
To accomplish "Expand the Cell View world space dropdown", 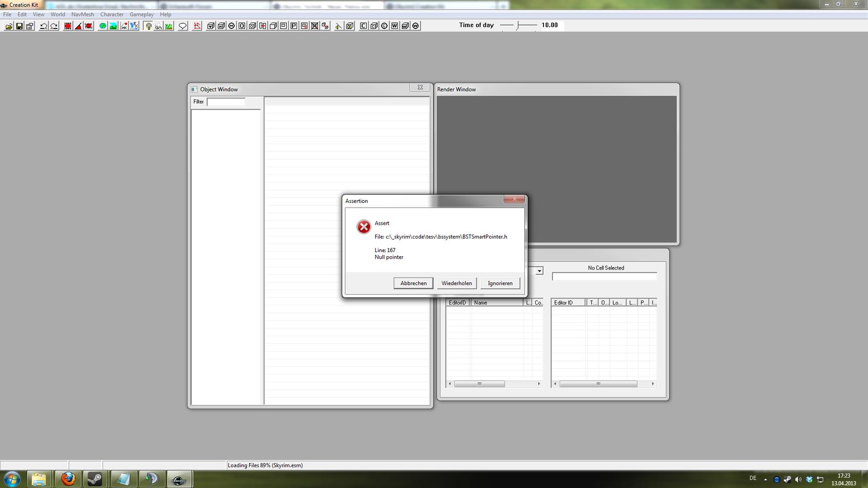I will [539, 271].
